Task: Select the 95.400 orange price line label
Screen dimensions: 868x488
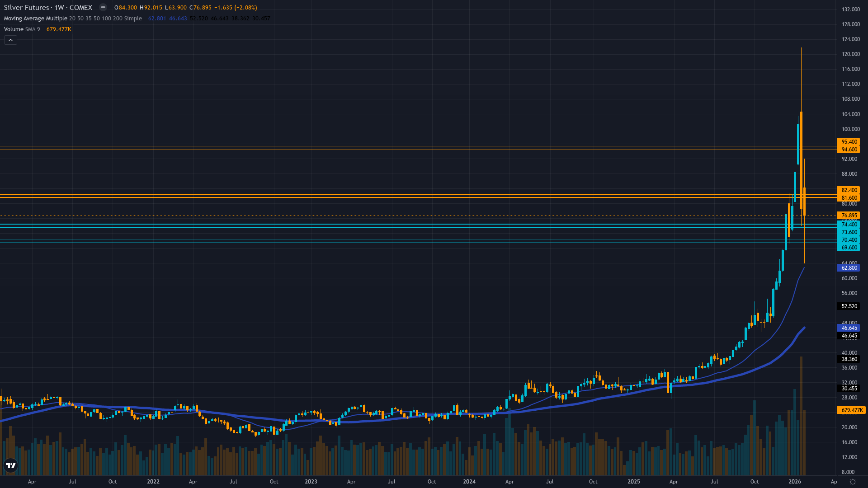Action: (849, 142)
